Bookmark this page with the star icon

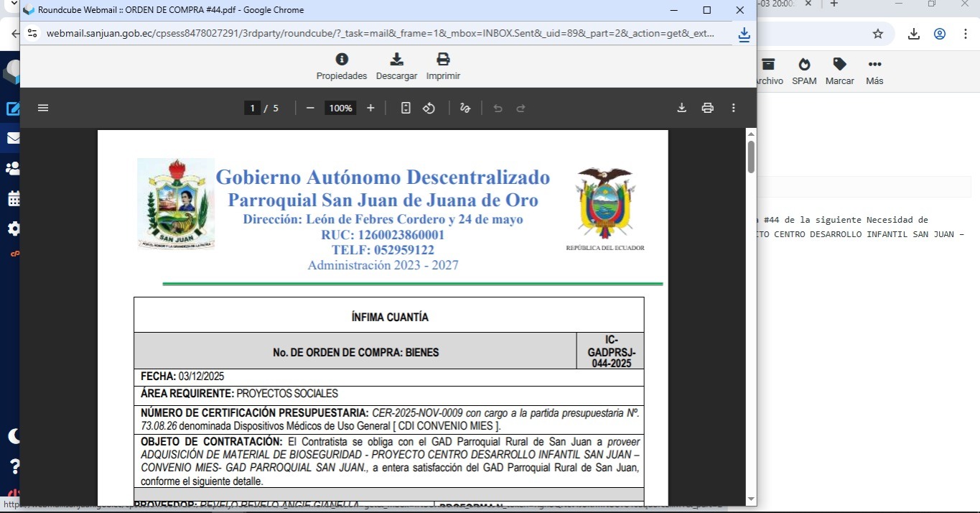click(877, 34)
